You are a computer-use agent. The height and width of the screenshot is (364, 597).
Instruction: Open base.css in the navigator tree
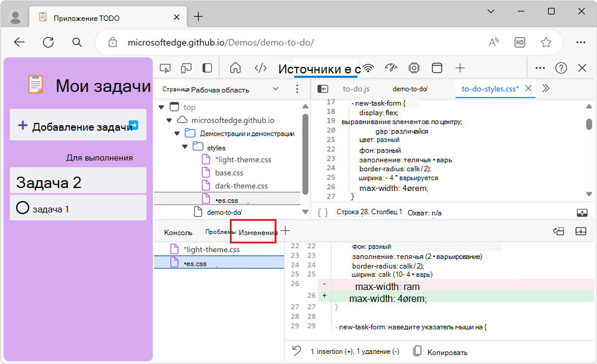229,172
